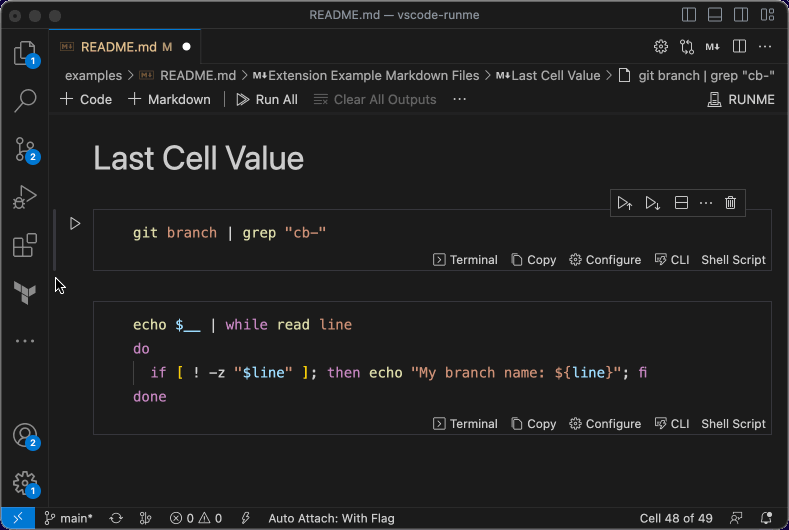The height and width of the screenshot is (530, 789).
Task: Execute cell and below icon
Action: 653,203
